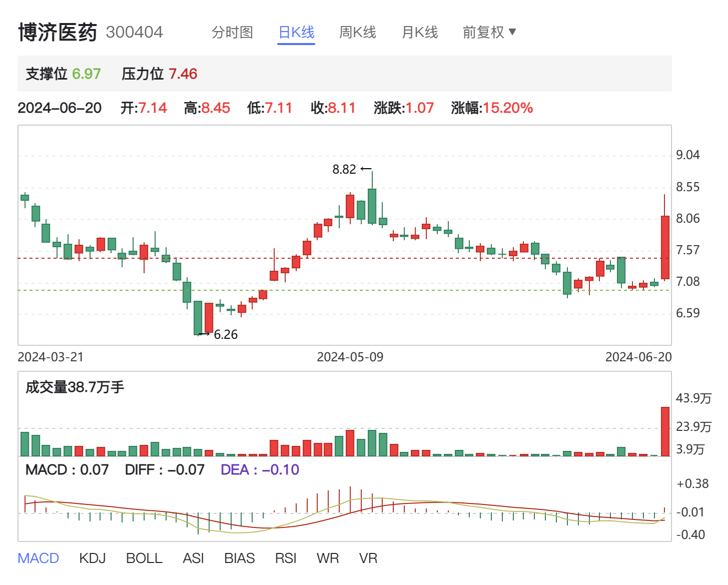Show the VR indicator
This screenshot has height=585, width=728.
tap(368, 558)
